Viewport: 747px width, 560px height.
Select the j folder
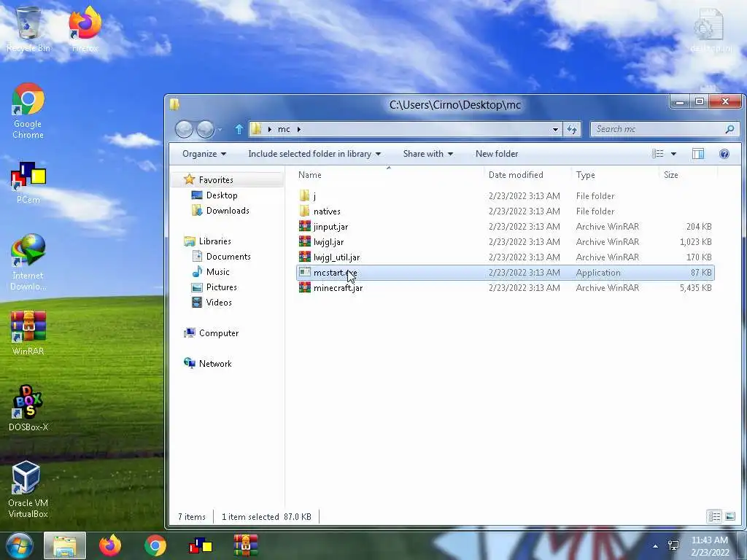point(505,195)
